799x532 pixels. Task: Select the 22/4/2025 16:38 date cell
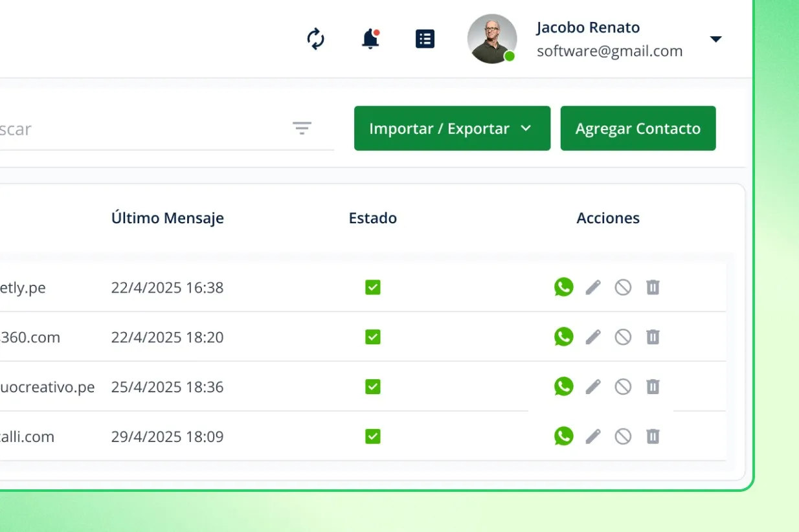[167, 287]
